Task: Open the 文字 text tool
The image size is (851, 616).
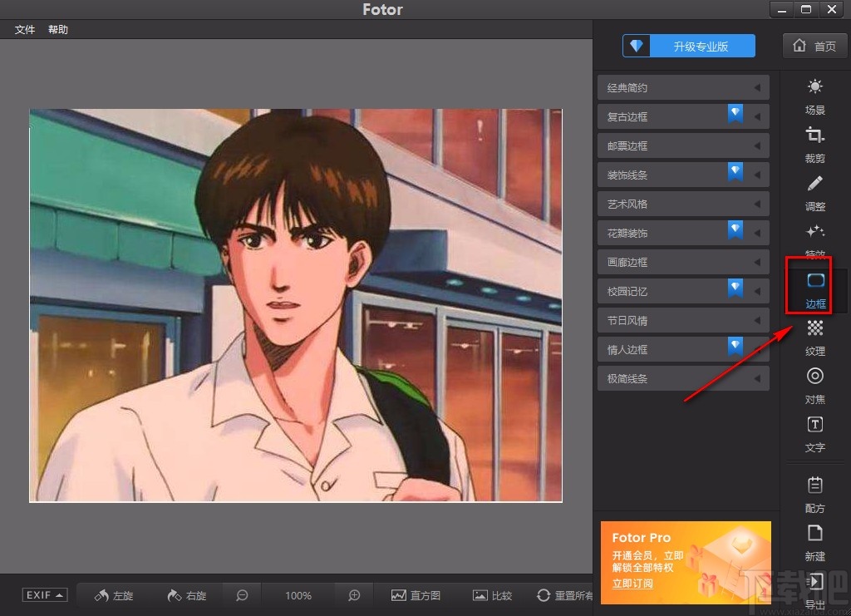Action: coord(814,434)
